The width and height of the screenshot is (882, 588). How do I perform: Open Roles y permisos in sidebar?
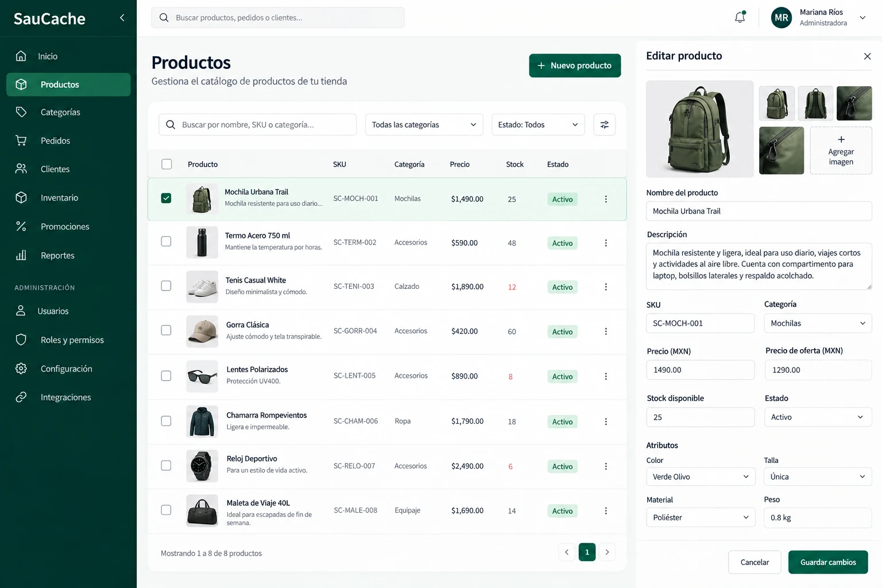(x=68, y=340)
